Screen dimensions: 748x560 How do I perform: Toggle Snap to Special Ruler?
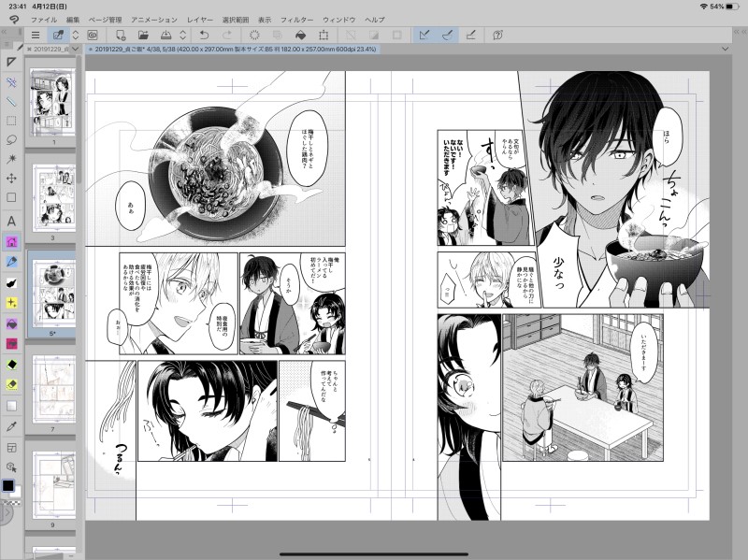pyautogui.click(x=447, y=35)
